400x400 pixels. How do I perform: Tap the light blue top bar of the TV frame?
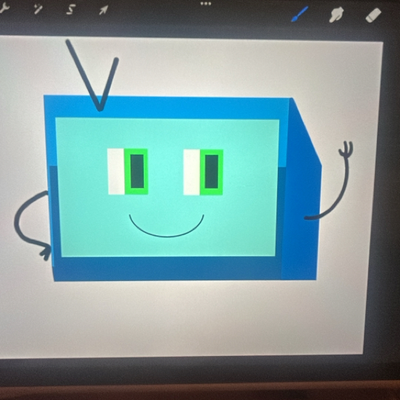click(167, 107)
